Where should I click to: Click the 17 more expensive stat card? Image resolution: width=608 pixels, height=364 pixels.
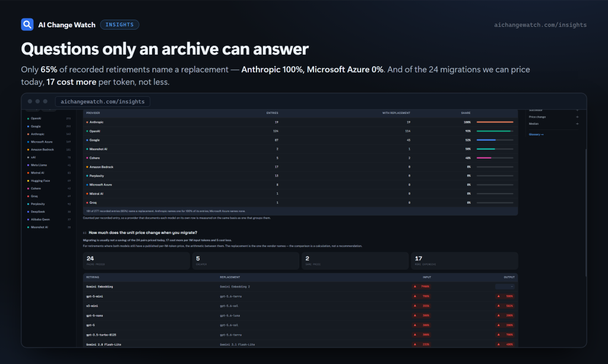pyautogui.click(x=464, y=261)
